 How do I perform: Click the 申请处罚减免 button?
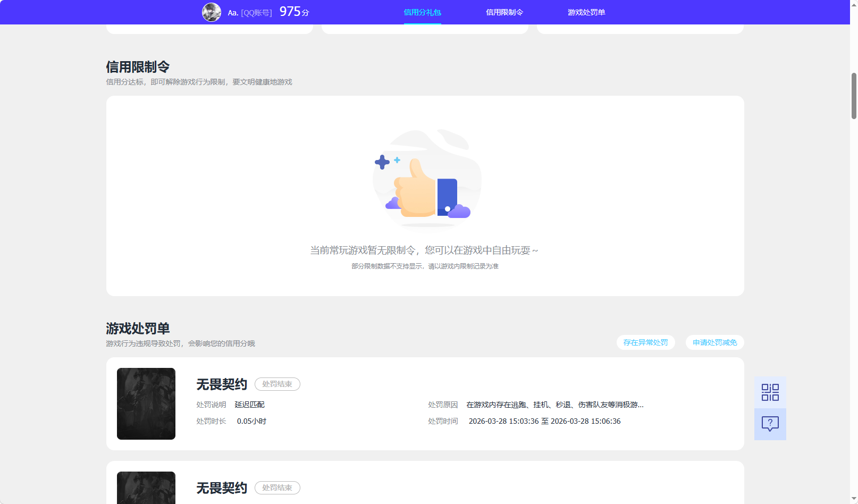pos(714,342)
